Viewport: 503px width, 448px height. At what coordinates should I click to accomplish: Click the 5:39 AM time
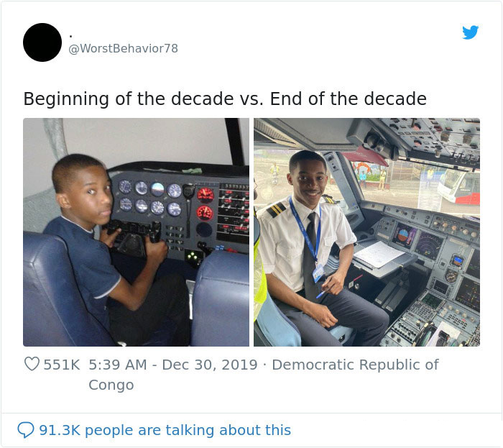(x=118, y=365)
